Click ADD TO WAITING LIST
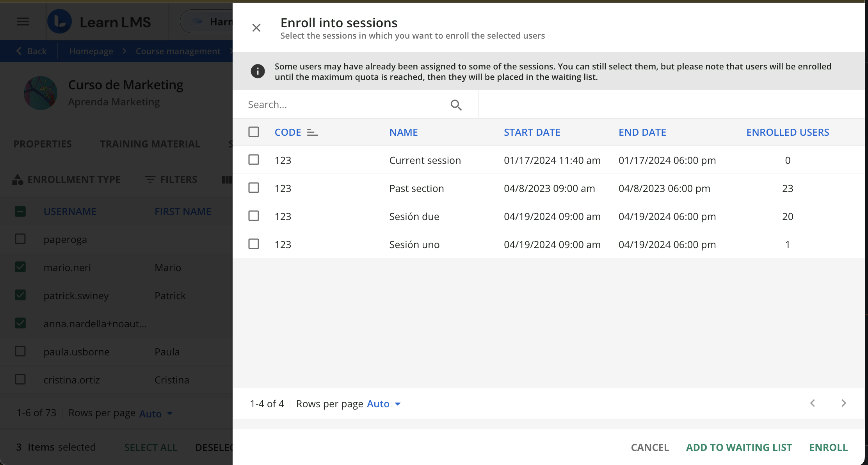This screenshot has width=868, height=465. (739, 447)
